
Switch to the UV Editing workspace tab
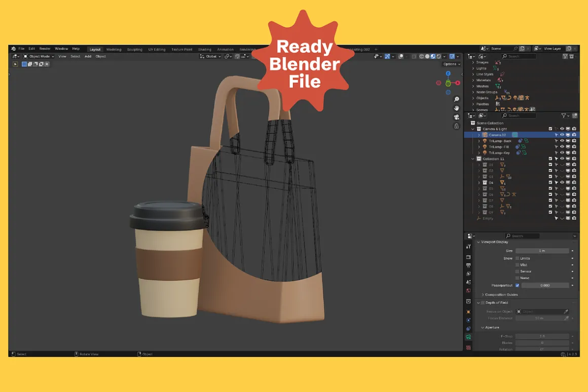157,50
